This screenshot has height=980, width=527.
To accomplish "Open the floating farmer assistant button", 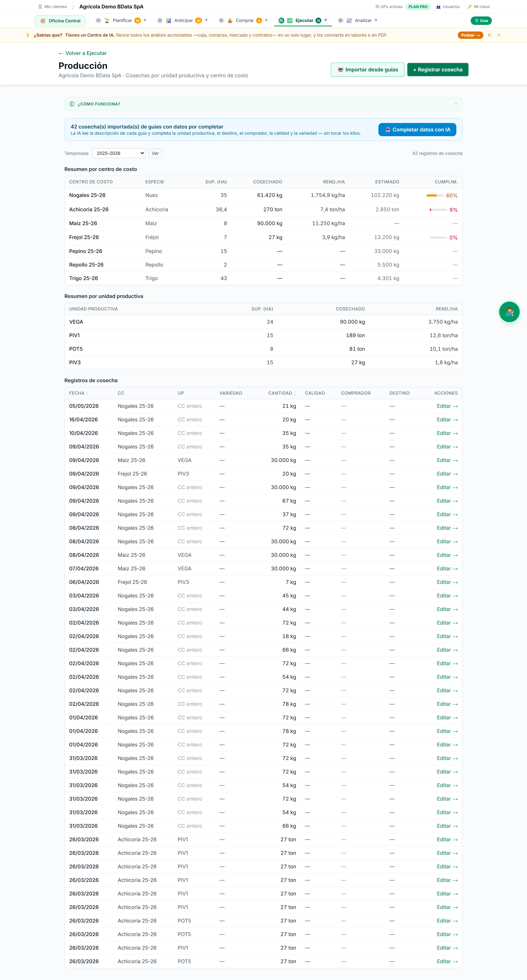I will [509, 312].
